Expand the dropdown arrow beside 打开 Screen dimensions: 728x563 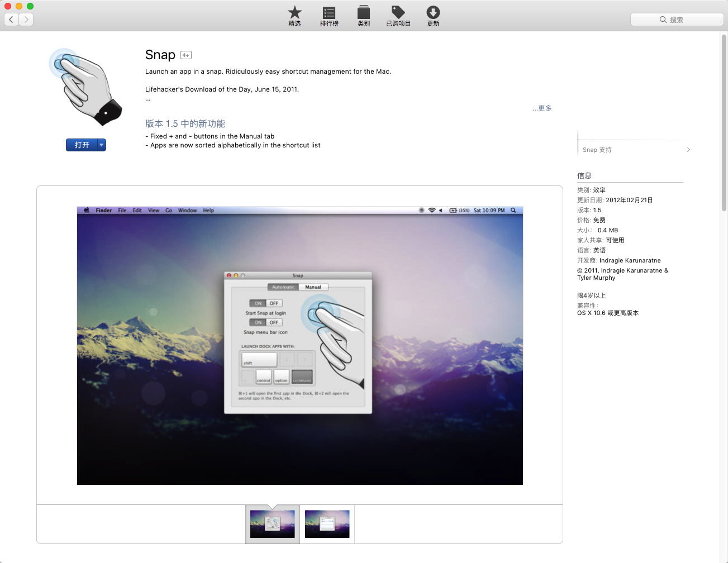[x=102, y=145]
